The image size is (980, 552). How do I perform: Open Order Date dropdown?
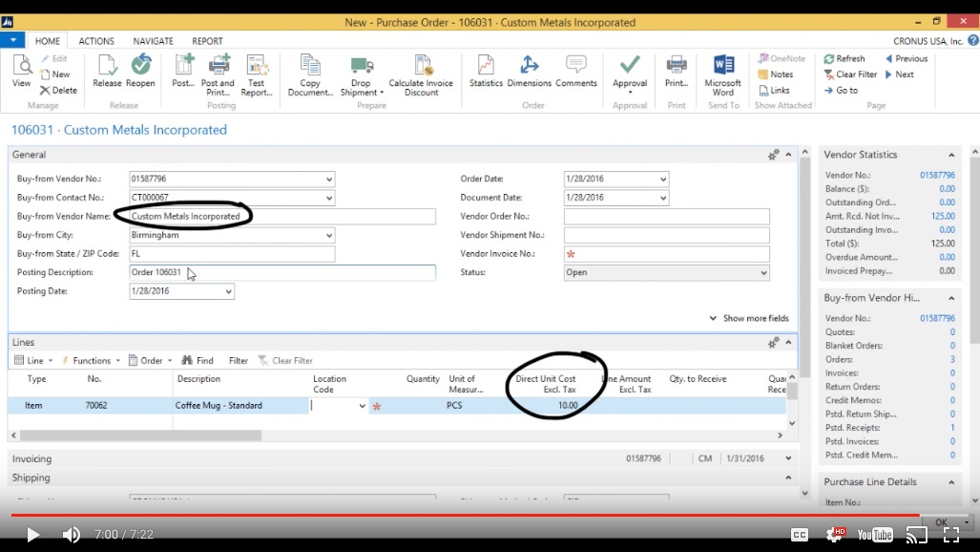pos(663,179)
